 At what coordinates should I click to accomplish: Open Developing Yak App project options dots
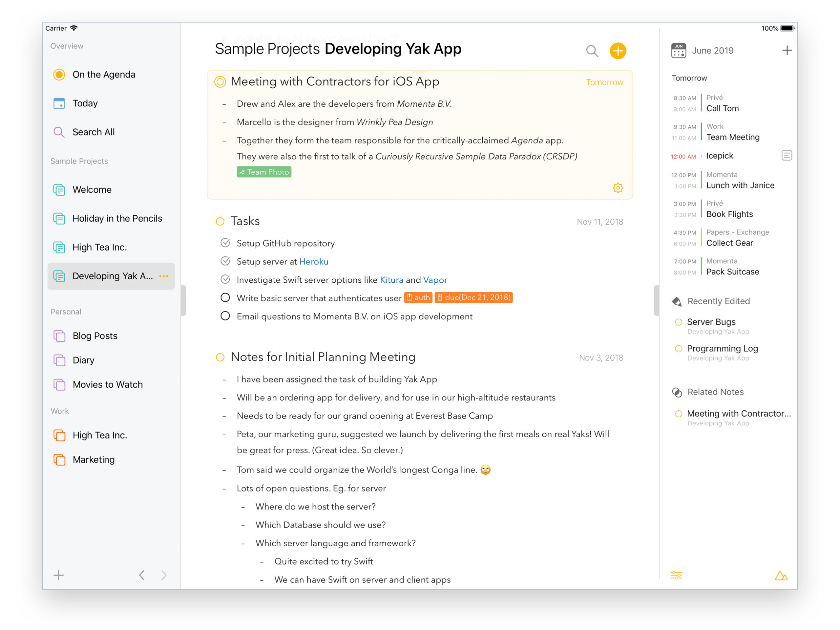(164, 276)
